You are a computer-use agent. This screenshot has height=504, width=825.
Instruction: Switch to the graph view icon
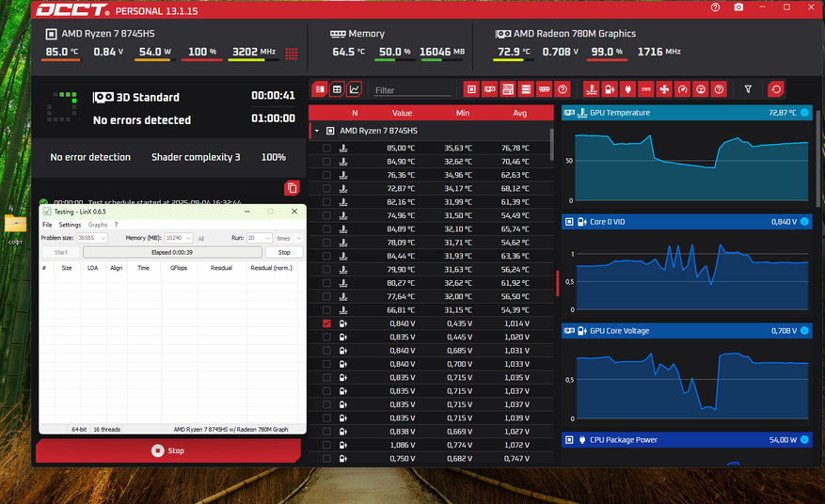(355, 89)
